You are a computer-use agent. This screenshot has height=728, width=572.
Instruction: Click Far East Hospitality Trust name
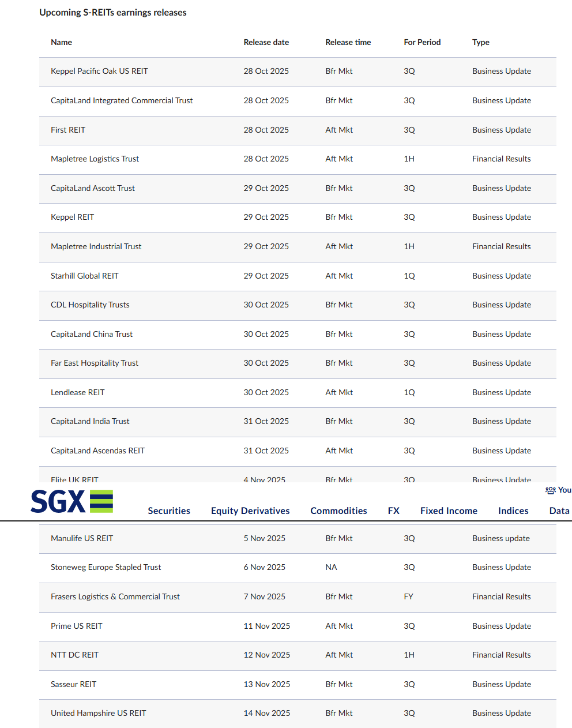[95, 363]
